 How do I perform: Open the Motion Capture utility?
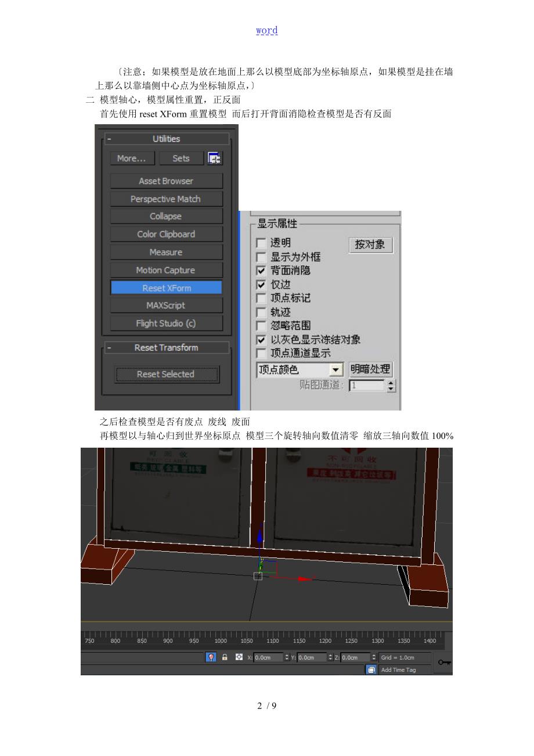(166, 271)
